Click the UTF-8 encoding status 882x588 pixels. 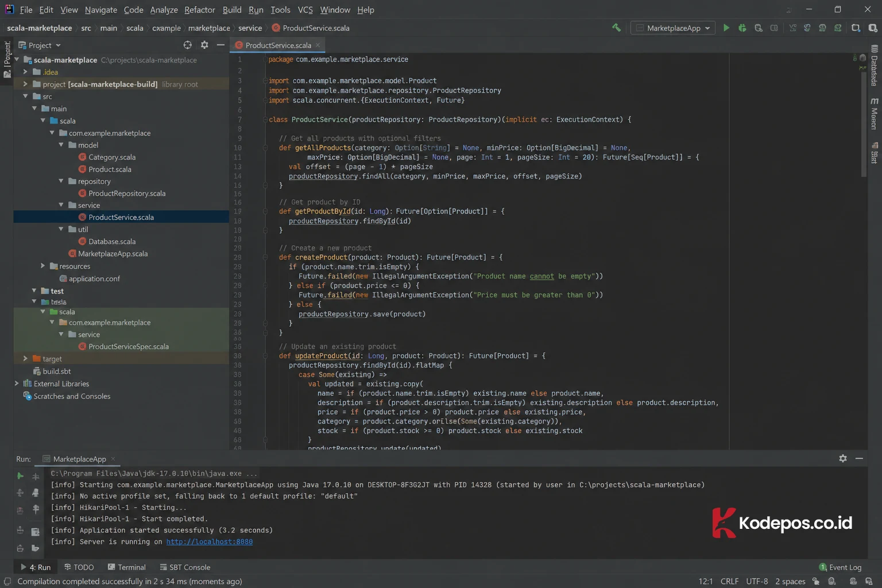point(757,581)
